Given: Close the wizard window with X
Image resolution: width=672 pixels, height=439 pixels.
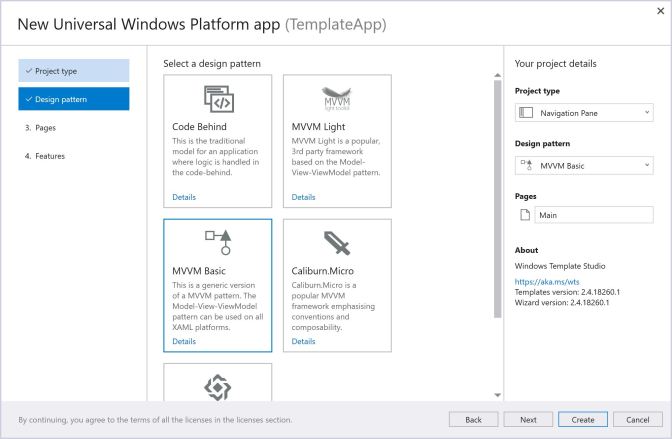Looking at the screenshot, I should click(x=660, y=11).
